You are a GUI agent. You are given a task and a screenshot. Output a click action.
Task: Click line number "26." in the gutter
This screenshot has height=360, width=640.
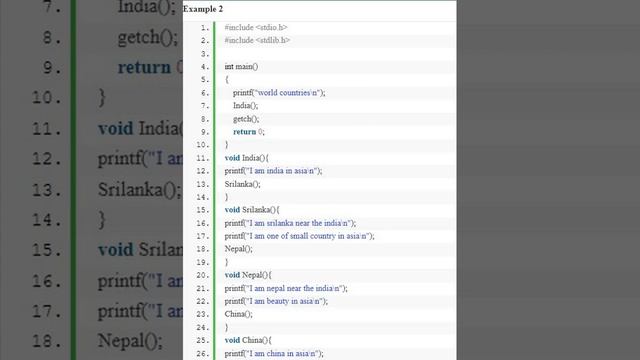pos(203,353)
